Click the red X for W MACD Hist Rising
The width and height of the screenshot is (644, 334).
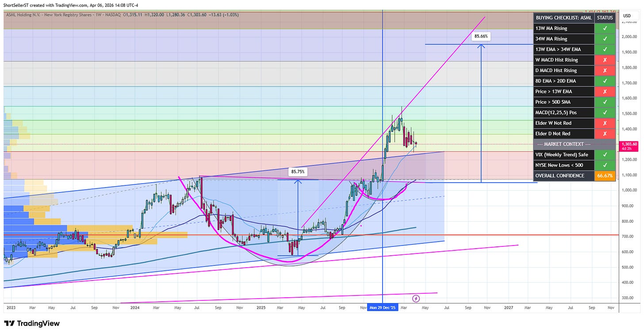tap(605, 60)
